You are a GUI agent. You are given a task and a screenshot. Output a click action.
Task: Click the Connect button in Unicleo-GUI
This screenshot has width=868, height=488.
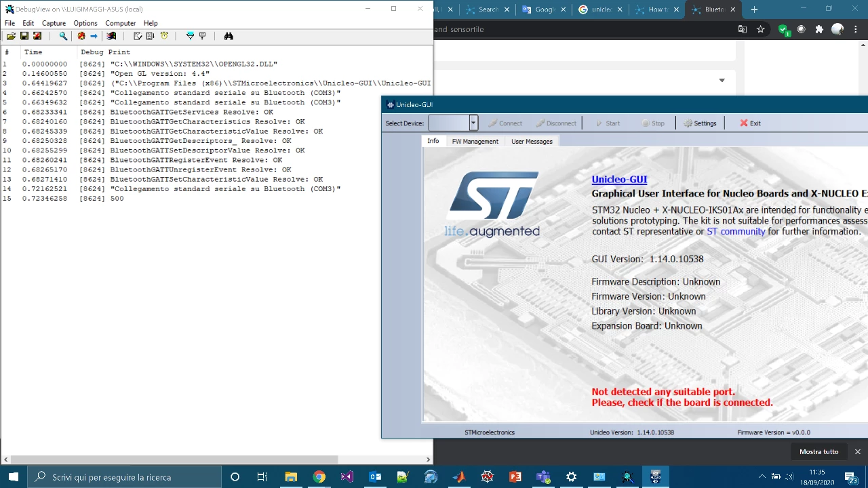[505, 123]
